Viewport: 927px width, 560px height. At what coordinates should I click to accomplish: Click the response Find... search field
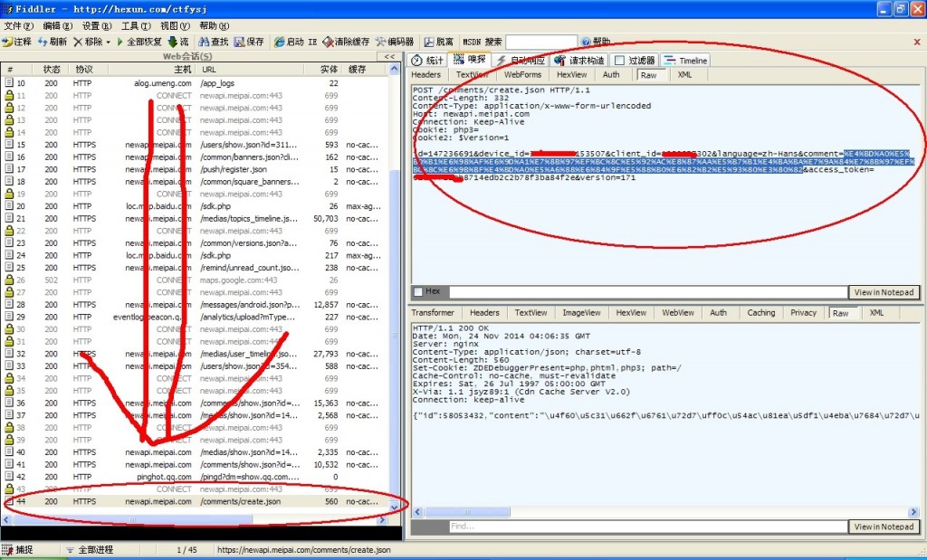click(647, 527)
